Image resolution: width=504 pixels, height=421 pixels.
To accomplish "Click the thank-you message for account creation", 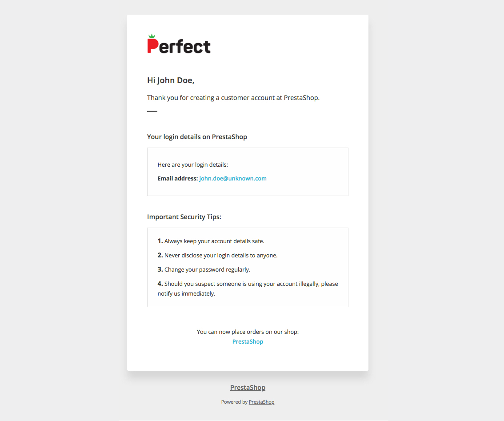I will (233, 98).
